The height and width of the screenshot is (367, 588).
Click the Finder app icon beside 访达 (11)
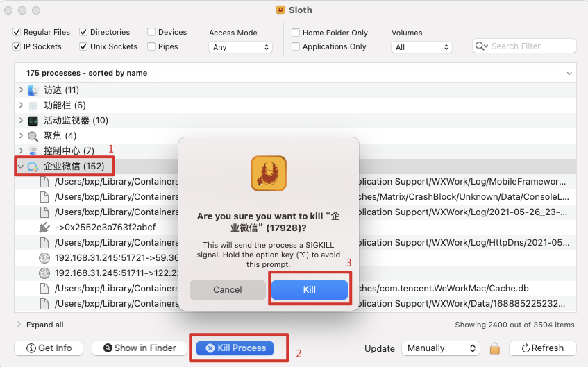point(33,90)
